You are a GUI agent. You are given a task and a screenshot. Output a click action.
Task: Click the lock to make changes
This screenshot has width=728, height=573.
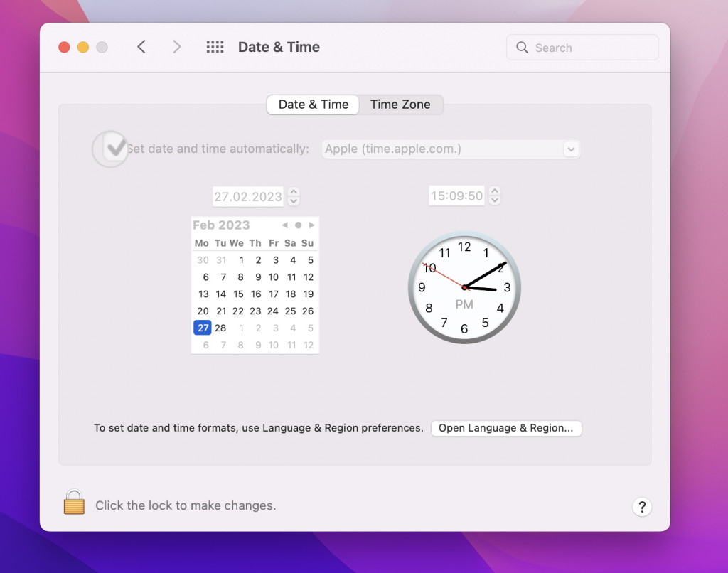[x=74, y=502]
